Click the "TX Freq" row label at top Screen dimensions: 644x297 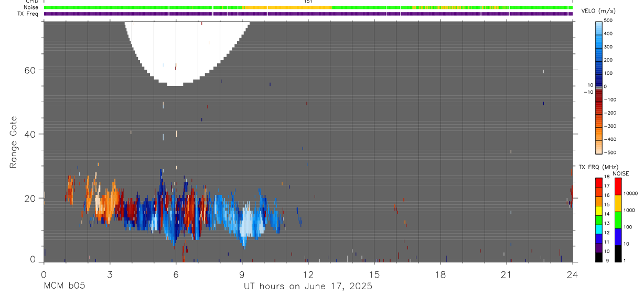[28, 14]
